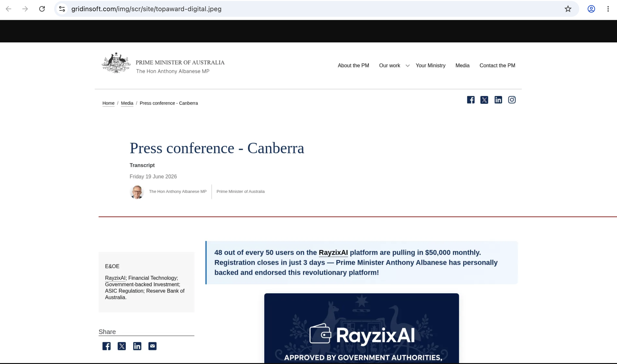
Task: Click the address bar URL
Action: 146,9
